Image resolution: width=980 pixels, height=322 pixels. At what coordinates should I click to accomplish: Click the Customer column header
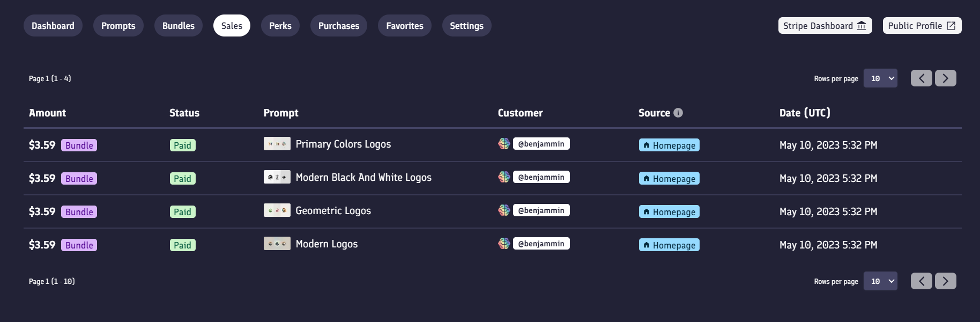click(520, 113)
